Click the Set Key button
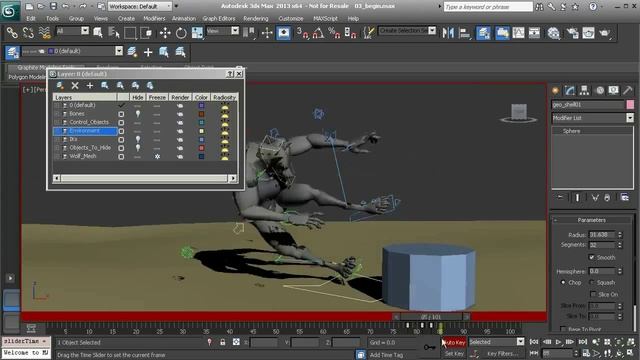This screenshot has width=640, height=360. tap(454, 353)
